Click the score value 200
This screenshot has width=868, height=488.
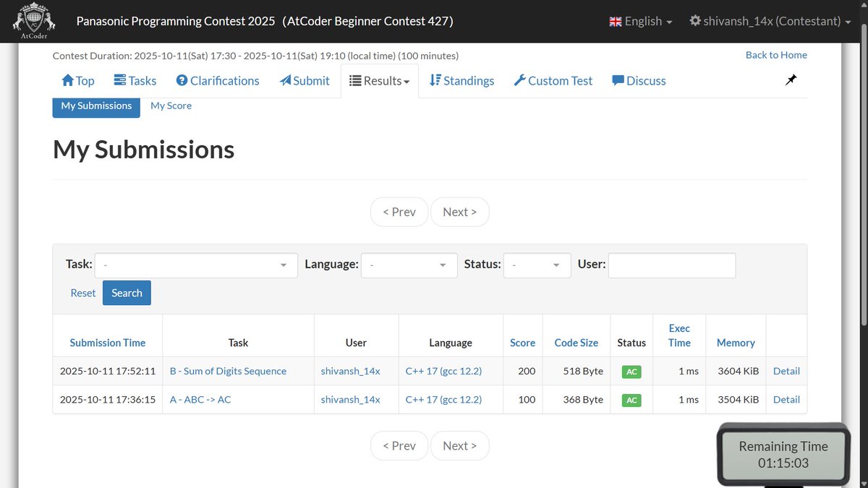[x=527, y=371]
